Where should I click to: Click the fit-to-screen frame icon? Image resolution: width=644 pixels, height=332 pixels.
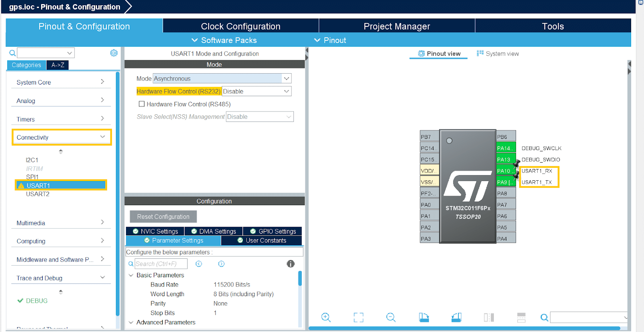[358, 318]
